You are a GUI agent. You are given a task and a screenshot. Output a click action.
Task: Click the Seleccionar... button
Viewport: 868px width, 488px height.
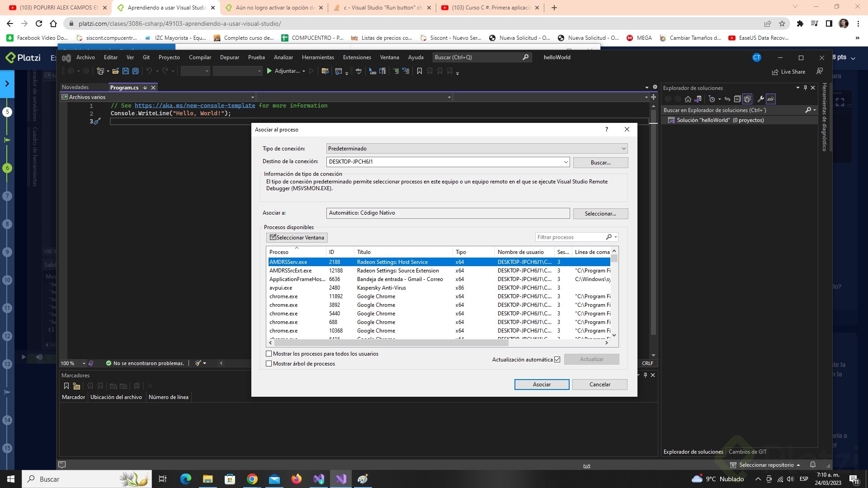(600, 214)
